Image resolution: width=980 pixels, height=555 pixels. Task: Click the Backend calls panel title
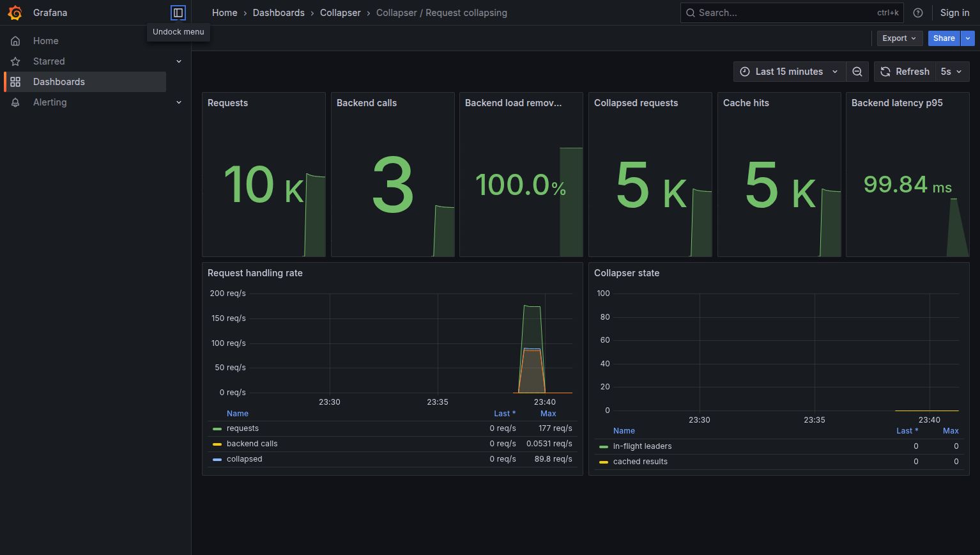click(367, 103)
